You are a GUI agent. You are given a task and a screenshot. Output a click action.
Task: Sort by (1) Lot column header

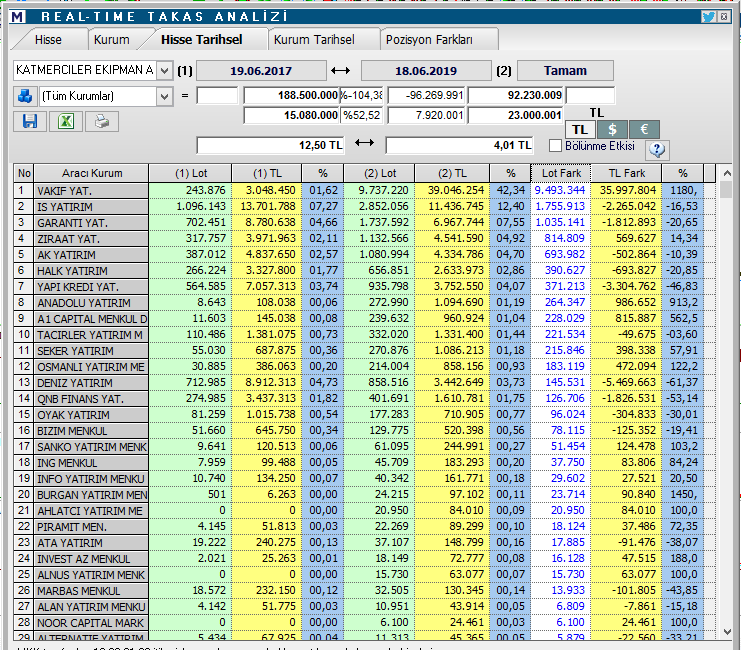click(191, 173)
